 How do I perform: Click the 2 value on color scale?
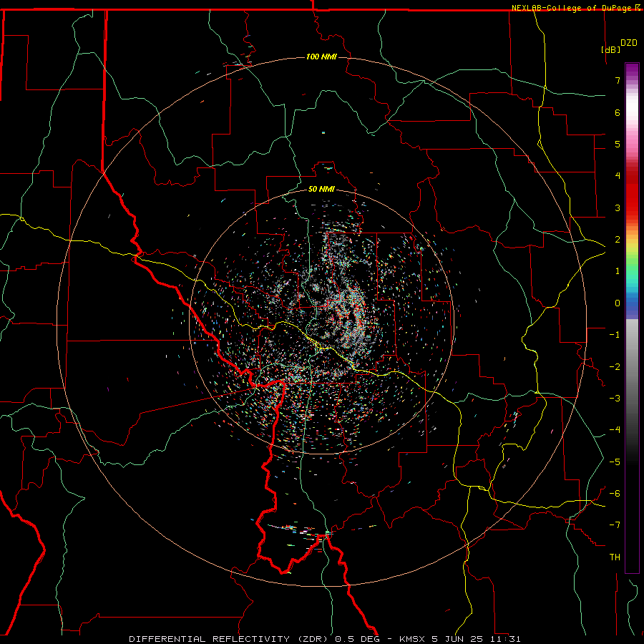click(x=618, y=240)
